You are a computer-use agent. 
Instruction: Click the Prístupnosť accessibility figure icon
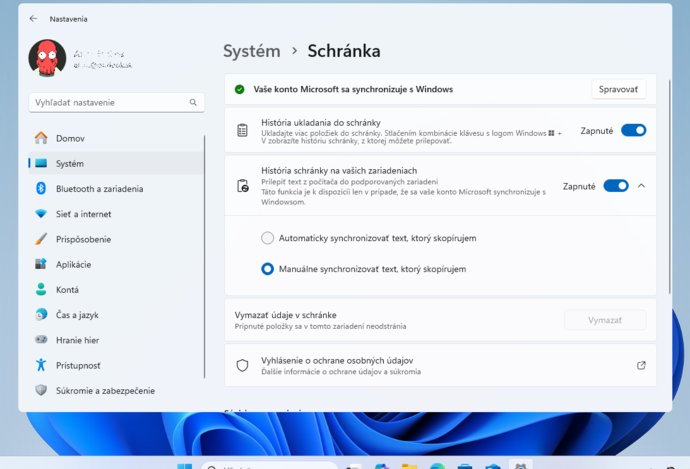point(41,365)
